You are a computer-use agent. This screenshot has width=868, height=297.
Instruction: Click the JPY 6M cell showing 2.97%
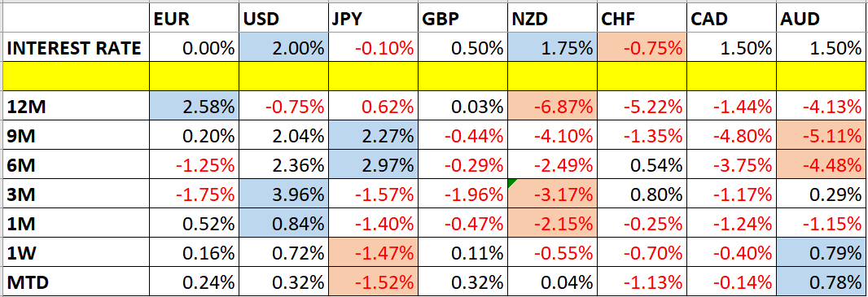[x=373, y=164]
